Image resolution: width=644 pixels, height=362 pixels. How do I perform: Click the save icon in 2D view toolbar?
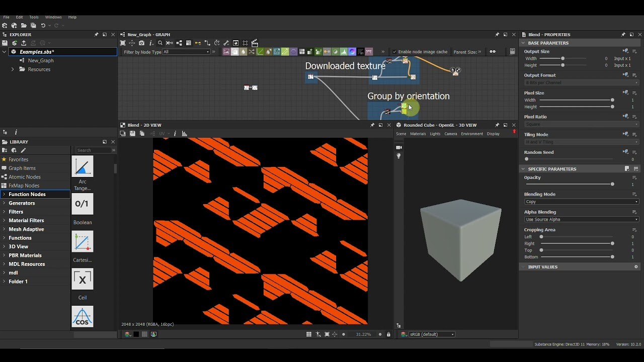coord(133,134)
